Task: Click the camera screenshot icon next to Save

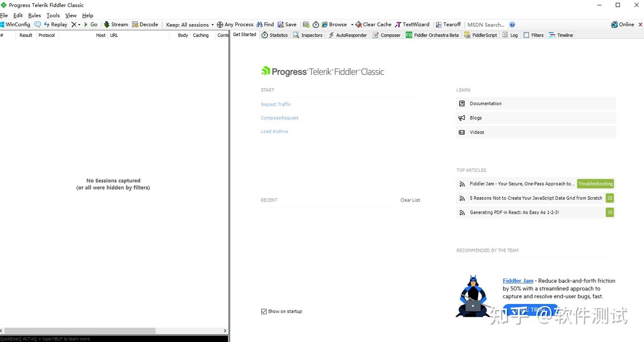Action: click(306, 25)
